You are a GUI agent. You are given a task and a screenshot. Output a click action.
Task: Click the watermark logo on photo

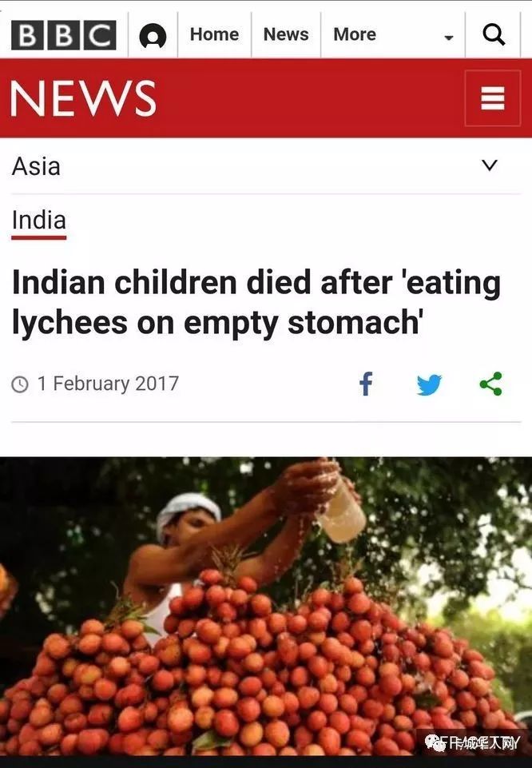tap(472, 743)
